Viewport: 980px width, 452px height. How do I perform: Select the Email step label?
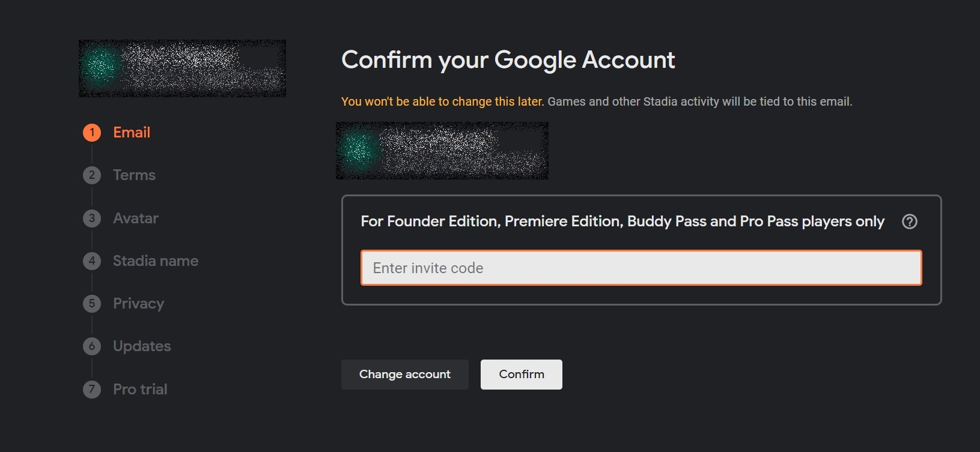pos(132,133)
